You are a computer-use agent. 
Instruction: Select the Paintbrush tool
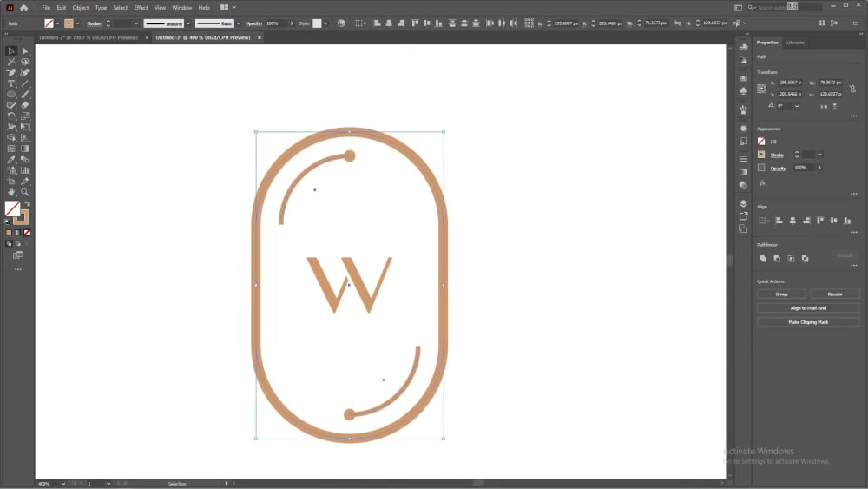pyautogui.click(x=25, y=94)
